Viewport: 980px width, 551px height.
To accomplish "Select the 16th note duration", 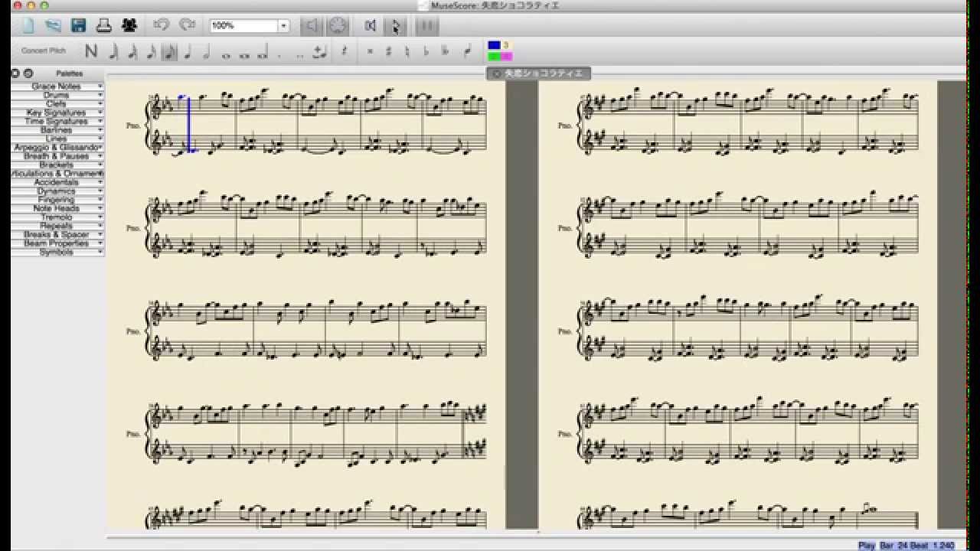I will [151, 52].
